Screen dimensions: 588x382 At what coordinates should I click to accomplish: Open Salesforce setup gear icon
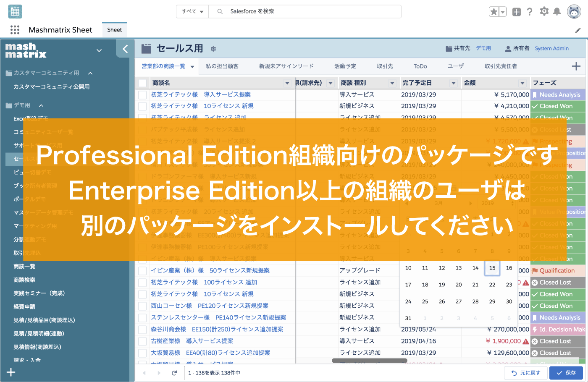coord(544,11)
